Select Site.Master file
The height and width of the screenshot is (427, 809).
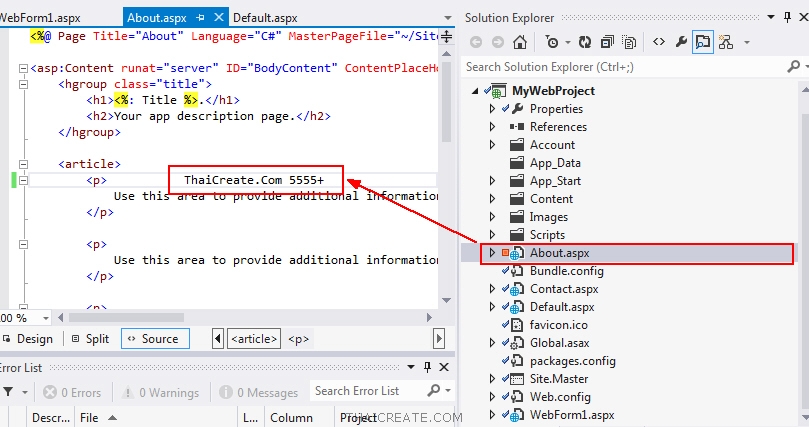pyautogui.click(x=559, y=379)
